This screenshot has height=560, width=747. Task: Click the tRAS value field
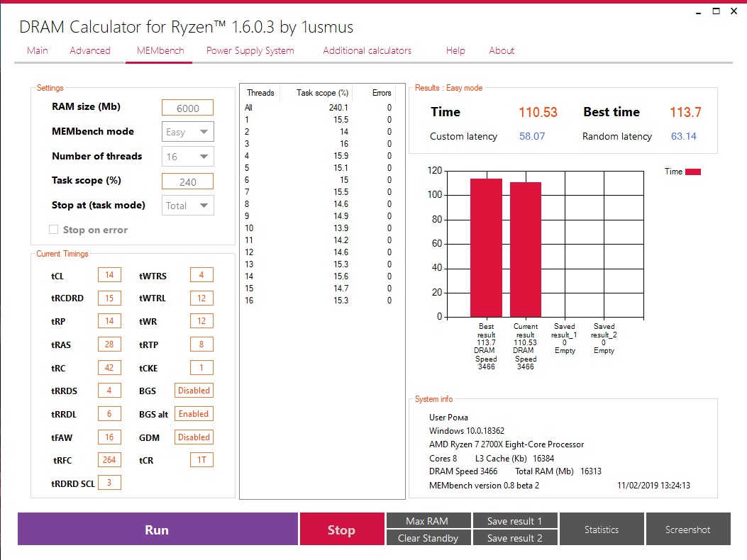[109, 344]
